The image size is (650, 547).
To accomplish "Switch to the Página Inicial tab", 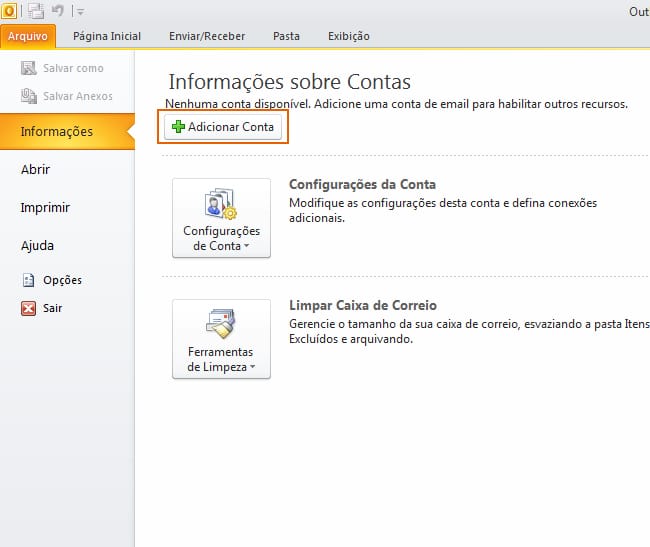I will coord(107,36).
